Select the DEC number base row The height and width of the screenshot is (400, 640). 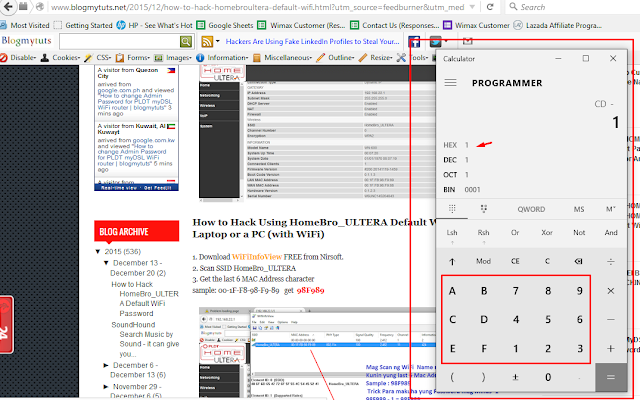tap(531, 160)
